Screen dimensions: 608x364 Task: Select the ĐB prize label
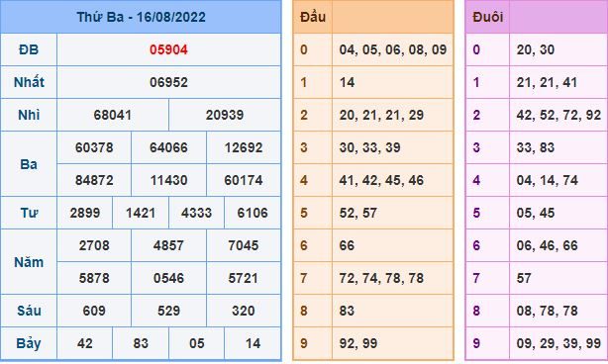pyautogui.click(x=29, y=49)
